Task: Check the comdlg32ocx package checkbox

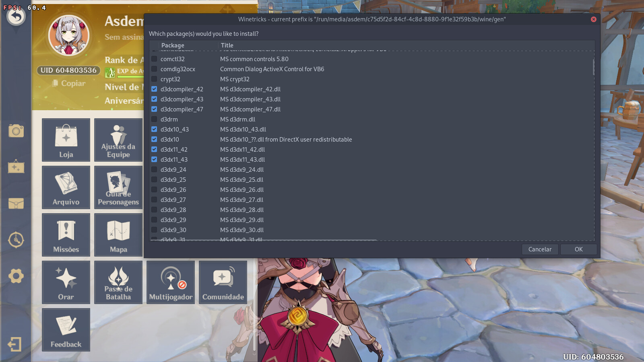Action: pyautogui.click(x=154, y=69)
